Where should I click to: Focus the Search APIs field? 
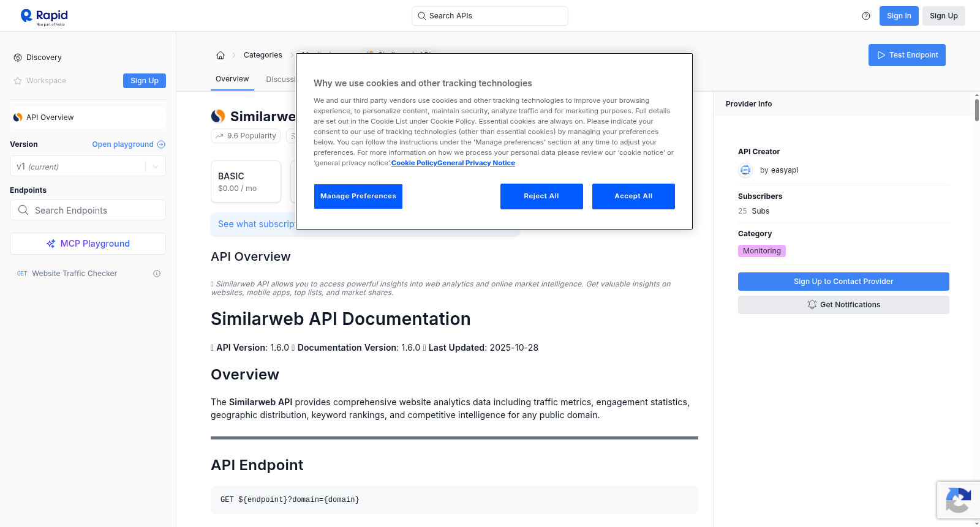tap(490, 16)
